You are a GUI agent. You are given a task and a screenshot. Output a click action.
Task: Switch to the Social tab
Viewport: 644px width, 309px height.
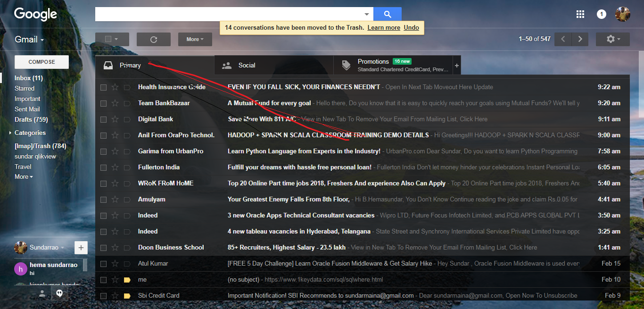247,66
